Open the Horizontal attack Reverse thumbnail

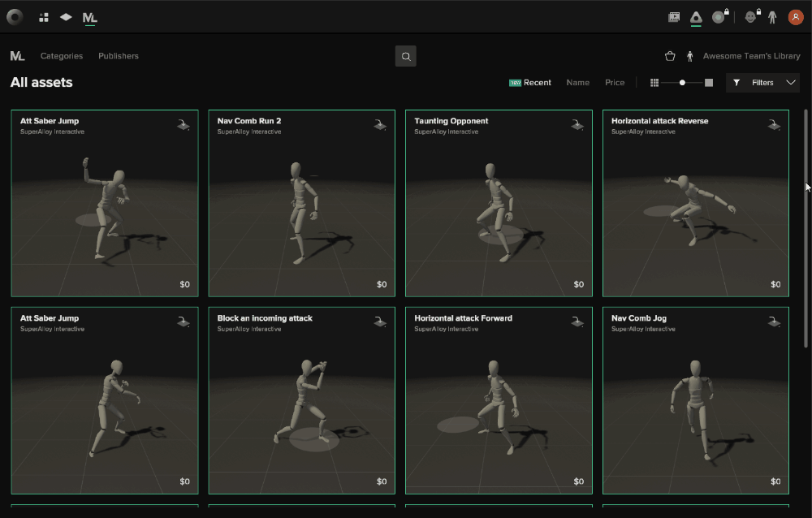pos(696,203)
